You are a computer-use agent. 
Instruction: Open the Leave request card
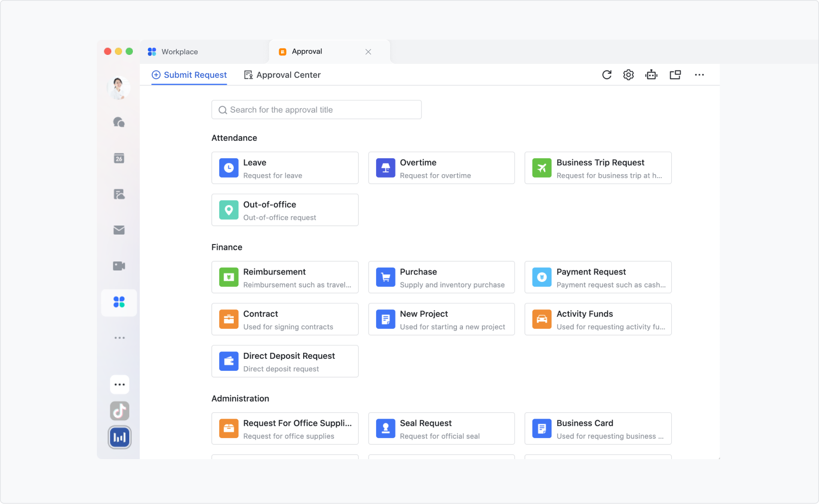pyautogui.click(x=285, y=168)
